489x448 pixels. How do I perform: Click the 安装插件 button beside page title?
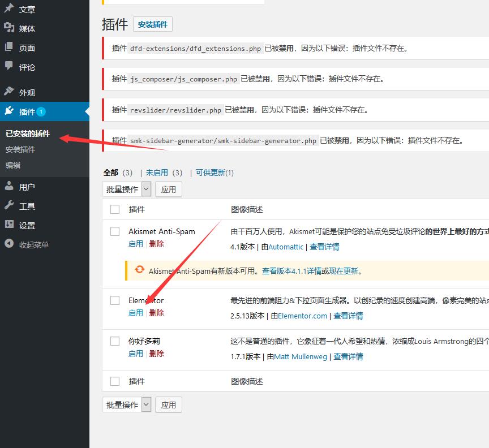[x=153, y=24]
